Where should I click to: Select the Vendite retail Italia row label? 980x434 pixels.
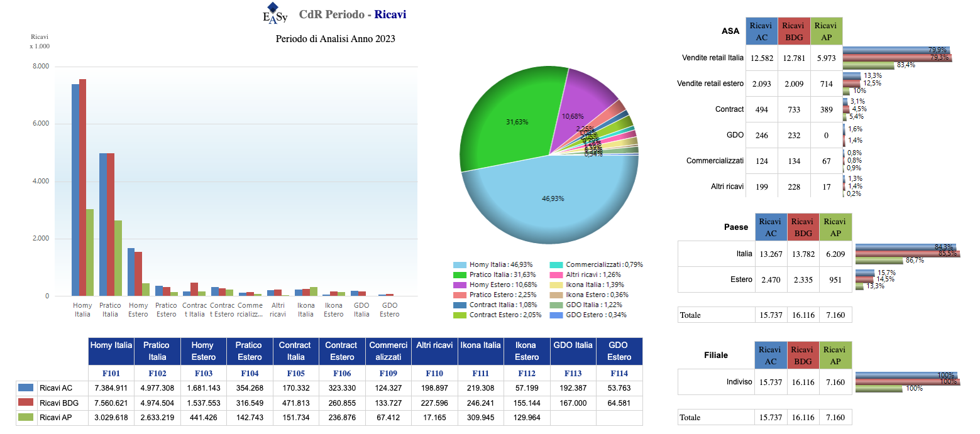click(x=712, y=58)
